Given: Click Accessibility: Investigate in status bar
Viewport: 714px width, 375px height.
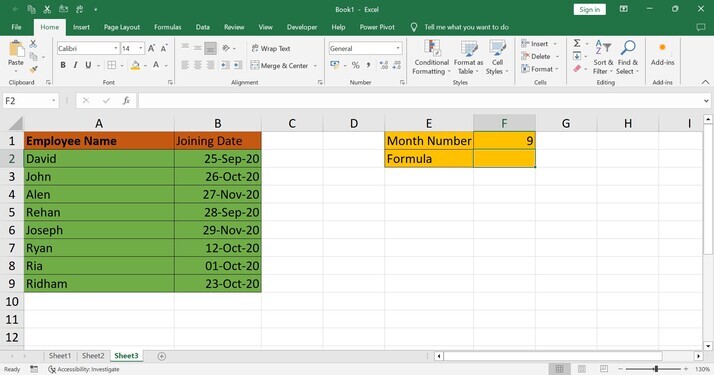Looking at the screenshot, I should (84, 369).
